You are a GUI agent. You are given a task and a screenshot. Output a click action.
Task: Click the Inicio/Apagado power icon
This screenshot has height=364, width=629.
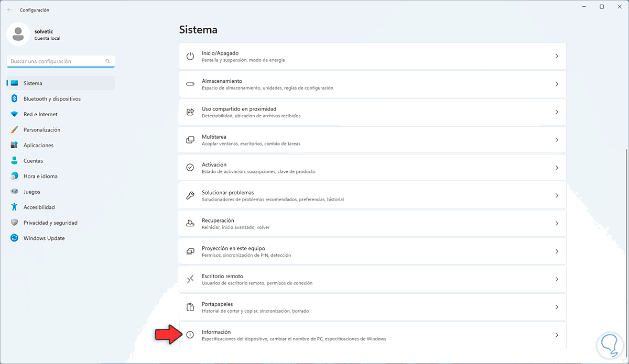tap(190, 56)
